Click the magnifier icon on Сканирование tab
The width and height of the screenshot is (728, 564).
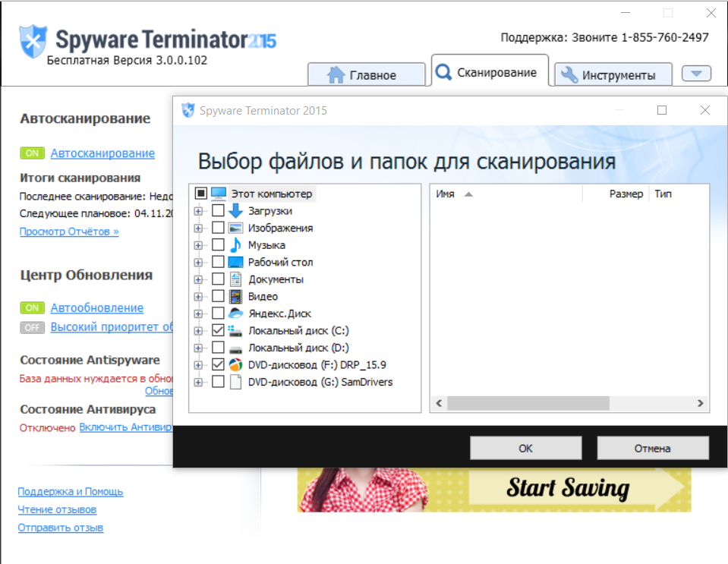(444, 72)
